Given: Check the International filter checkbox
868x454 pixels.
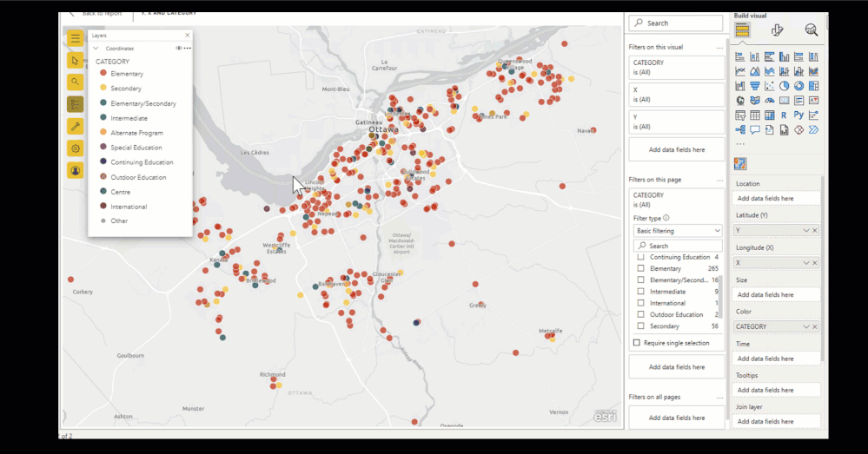Looking at the screenshot, I should (641, 303).
